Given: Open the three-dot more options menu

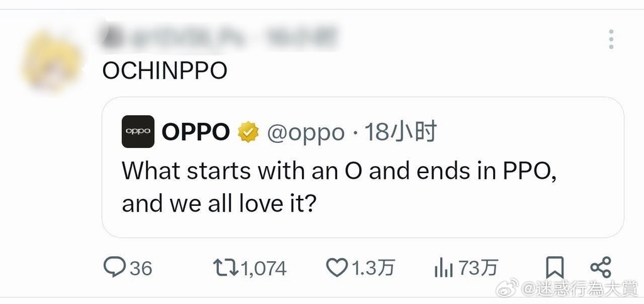Looking at the screenshot, I should (x=610, y=39).
